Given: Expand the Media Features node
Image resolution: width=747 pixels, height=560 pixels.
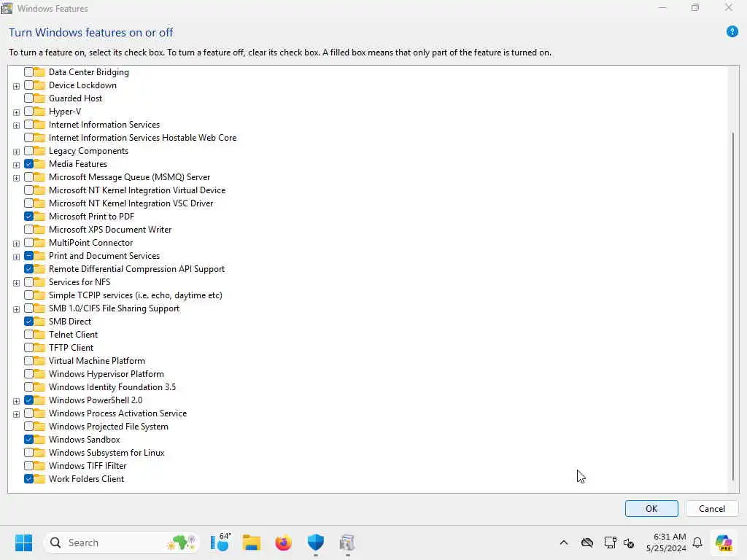Looking at the screenshot, I should 16,165.
